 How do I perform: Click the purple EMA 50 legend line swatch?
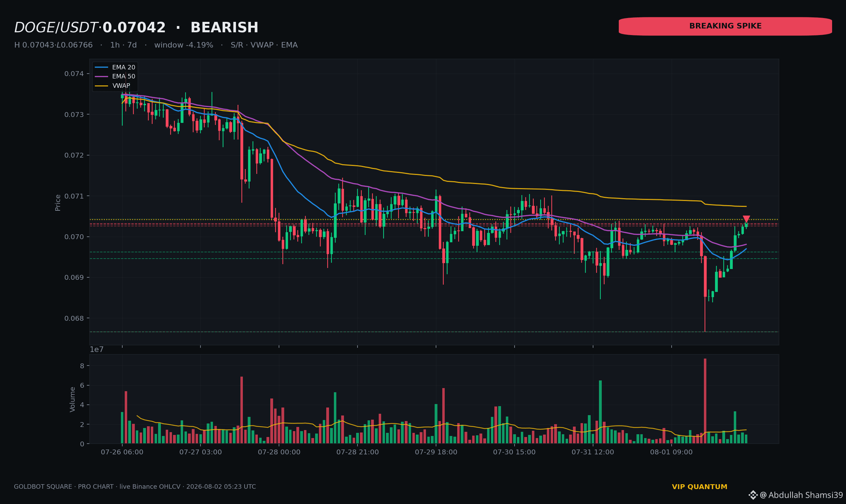click(101, 76)
